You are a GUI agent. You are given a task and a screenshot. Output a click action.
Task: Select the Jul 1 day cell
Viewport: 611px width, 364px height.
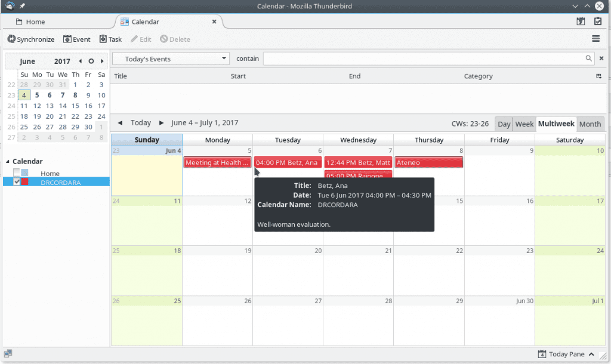tap(570, 320)
